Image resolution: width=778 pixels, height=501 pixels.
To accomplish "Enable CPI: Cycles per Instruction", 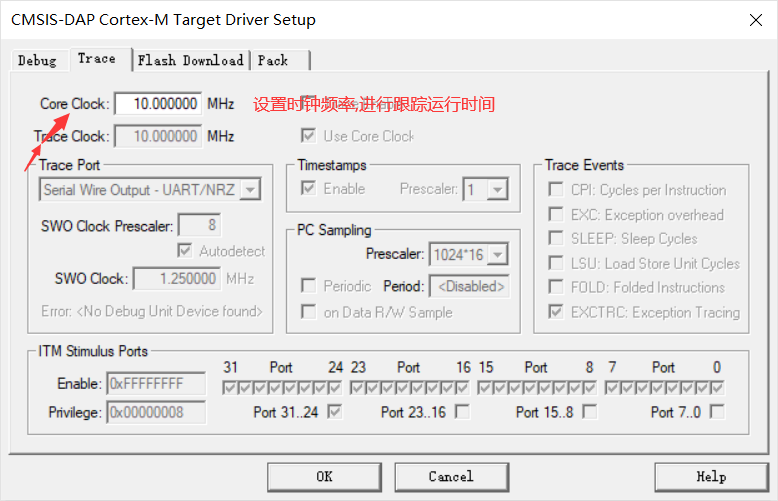I will point(556,189).
